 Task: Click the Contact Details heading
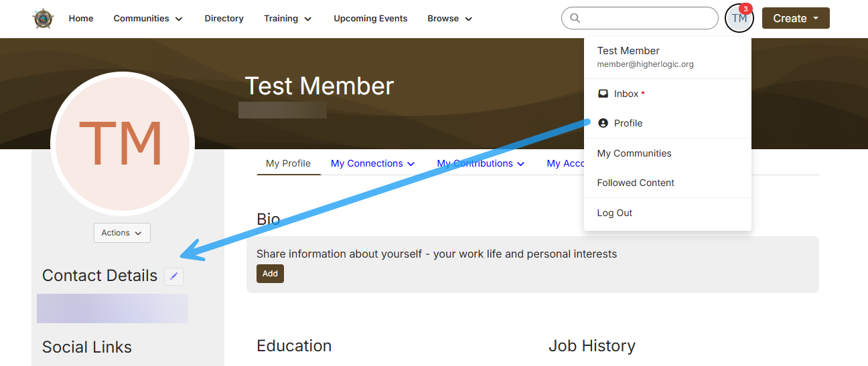pos(100,276)
